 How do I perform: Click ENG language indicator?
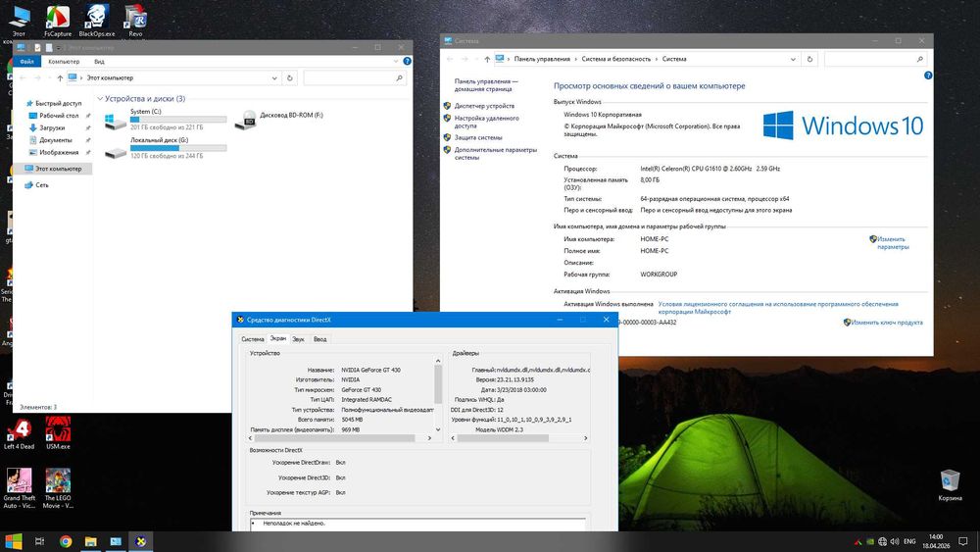pyautogui.click(x=909, y=541)
